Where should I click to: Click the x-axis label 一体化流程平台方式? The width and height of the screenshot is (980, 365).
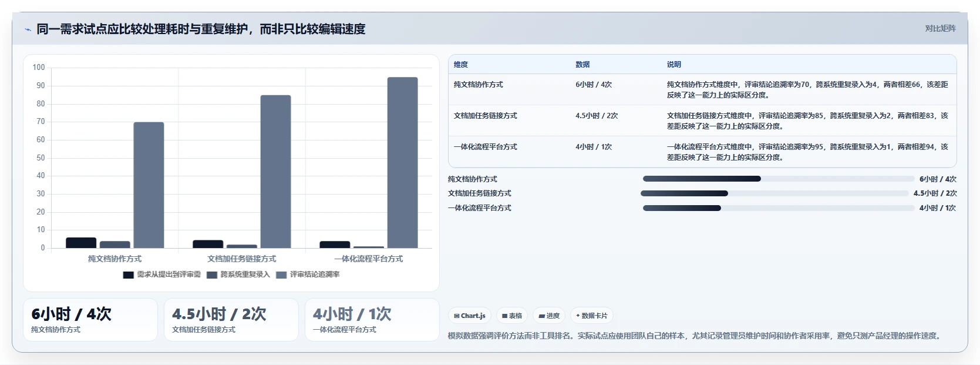pyautogui.click(x=369, y=259)
